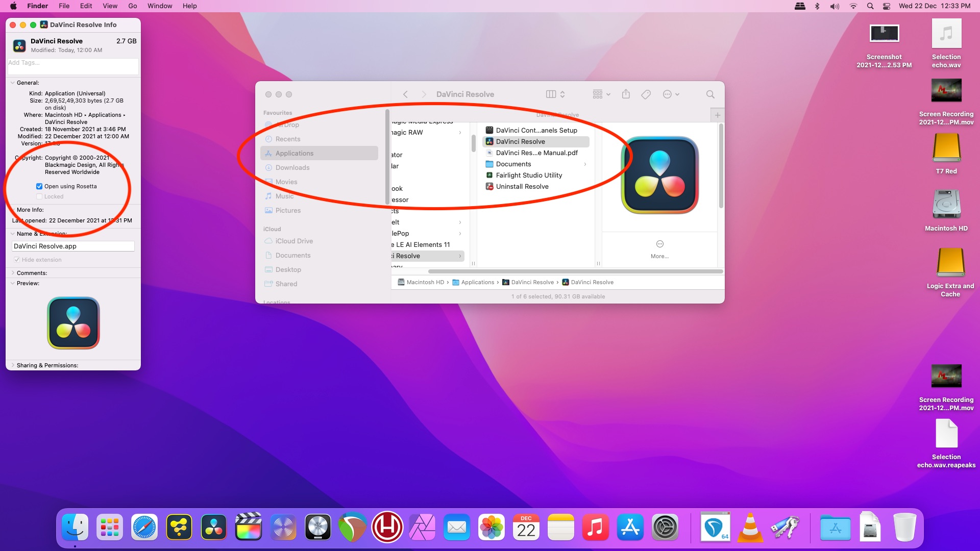Click the Add Tags field
The width and height of the screenshot is (980, 551).
(73, 66)
